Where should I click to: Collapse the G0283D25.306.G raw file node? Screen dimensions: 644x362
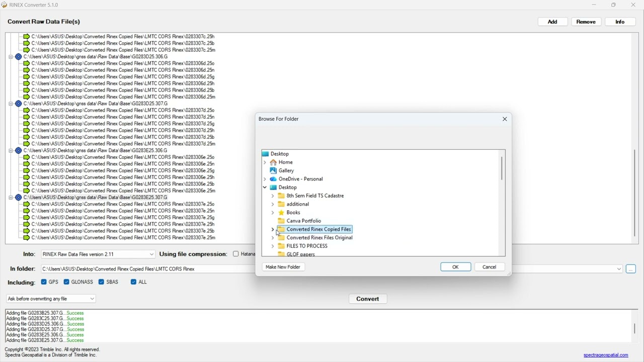(x=11, y=57)
